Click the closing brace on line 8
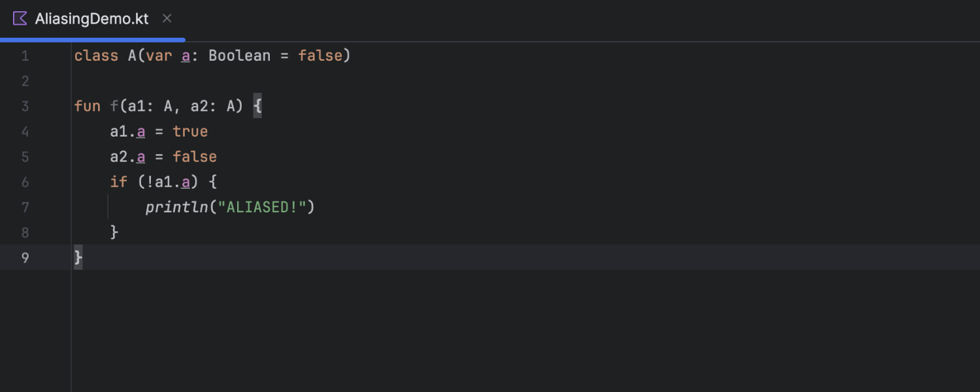The height and width of the screenshot is (392, 980). pos(114,233)
